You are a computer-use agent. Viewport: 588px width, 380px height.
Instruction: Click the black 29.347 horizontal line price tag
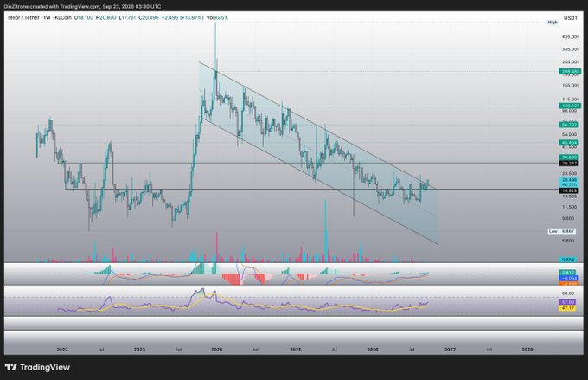tap(570, 163)
